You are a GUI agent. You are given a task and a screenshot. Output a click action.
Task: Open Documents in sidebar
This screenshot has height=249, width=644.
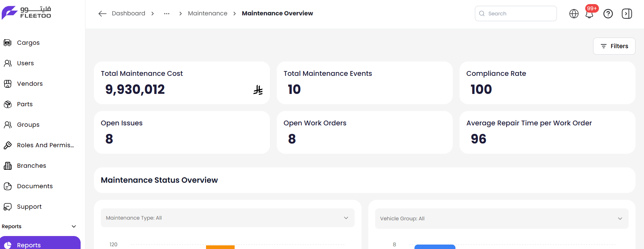[35, 186]
